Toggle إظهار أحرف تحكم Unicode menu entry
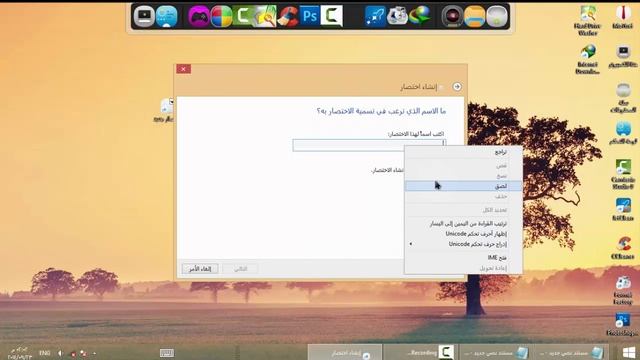 click(x=463, y=234)
